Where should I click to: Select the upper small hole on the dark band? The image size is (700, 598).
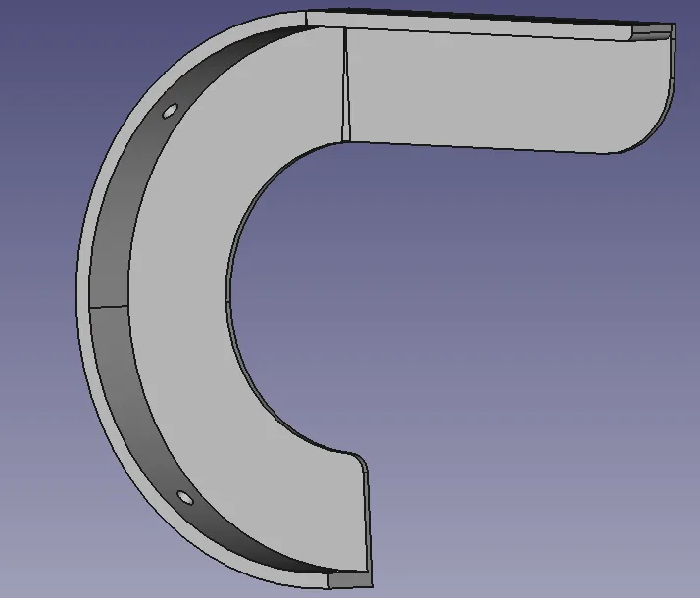170,111
